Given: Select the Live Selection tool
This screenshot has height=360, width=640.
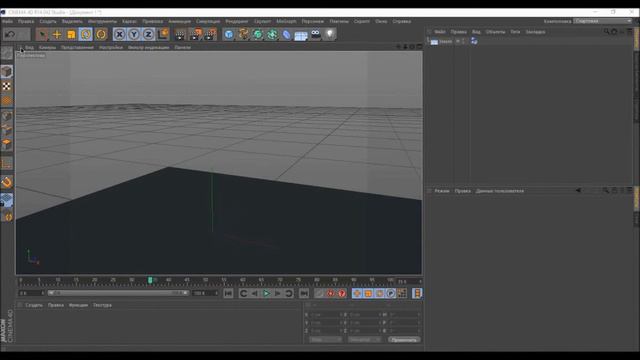Looking at the screenshot, I should point(42,34).
